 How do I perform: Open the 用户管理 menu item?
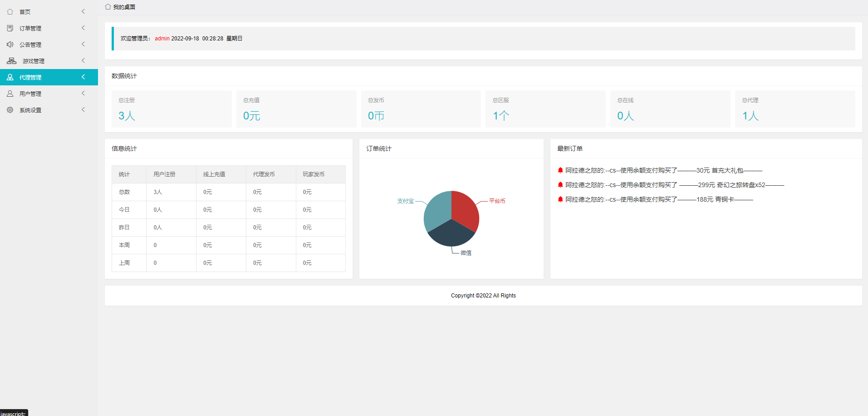coord(30,94)
